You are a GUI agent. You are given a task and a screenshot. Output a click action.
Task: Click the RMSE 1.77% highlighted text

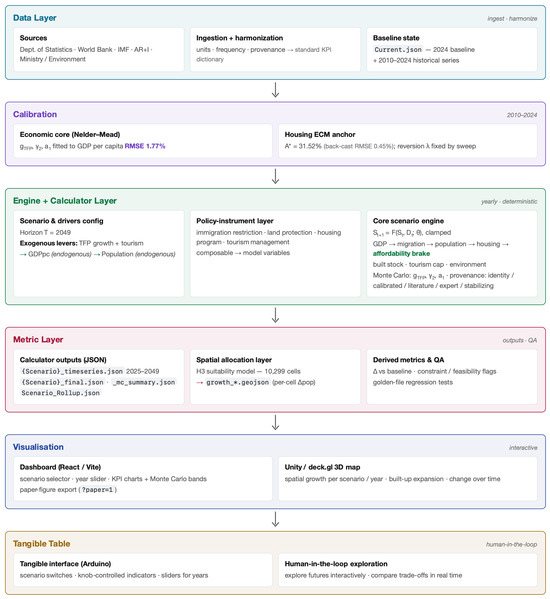click(x=145, y=146)
